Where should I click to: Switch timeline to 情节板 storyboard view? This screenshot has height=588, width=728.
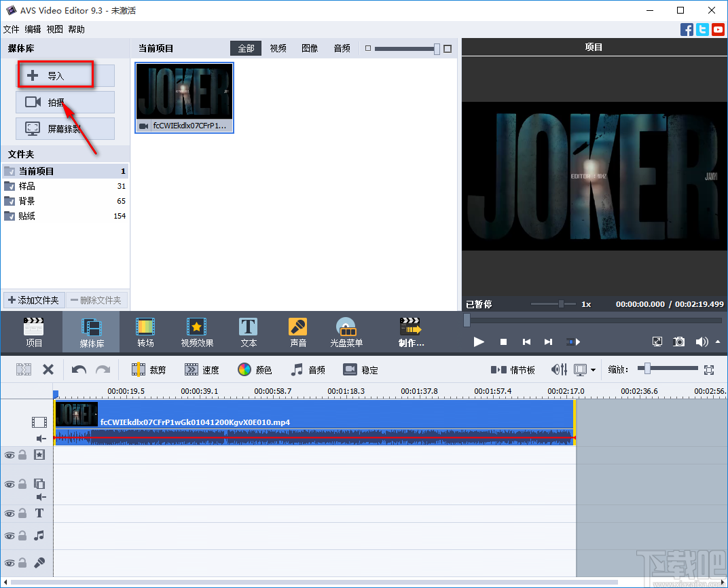513,370
